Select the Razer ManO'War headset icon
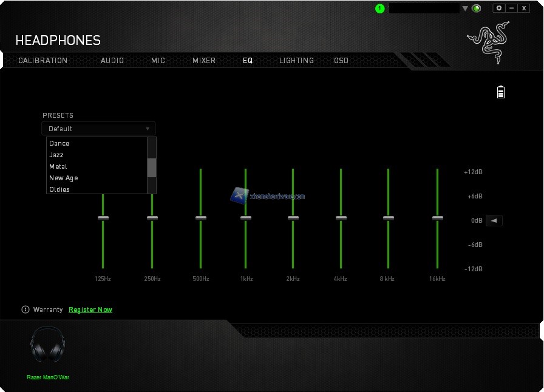Image resolution: width=544 pixels, height=392 pixels. (x=48, y=345)
